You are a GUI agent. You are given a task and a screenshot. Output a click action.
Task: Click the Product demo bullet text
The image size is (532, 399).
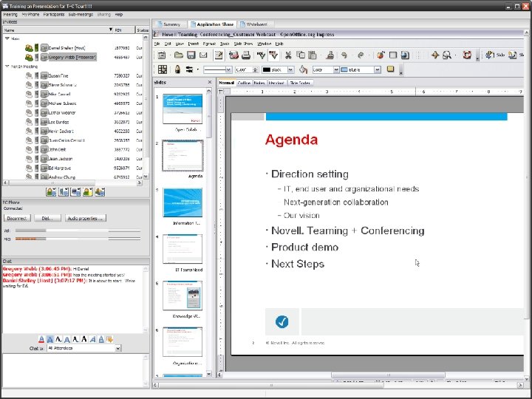click(x=304, y=247)
